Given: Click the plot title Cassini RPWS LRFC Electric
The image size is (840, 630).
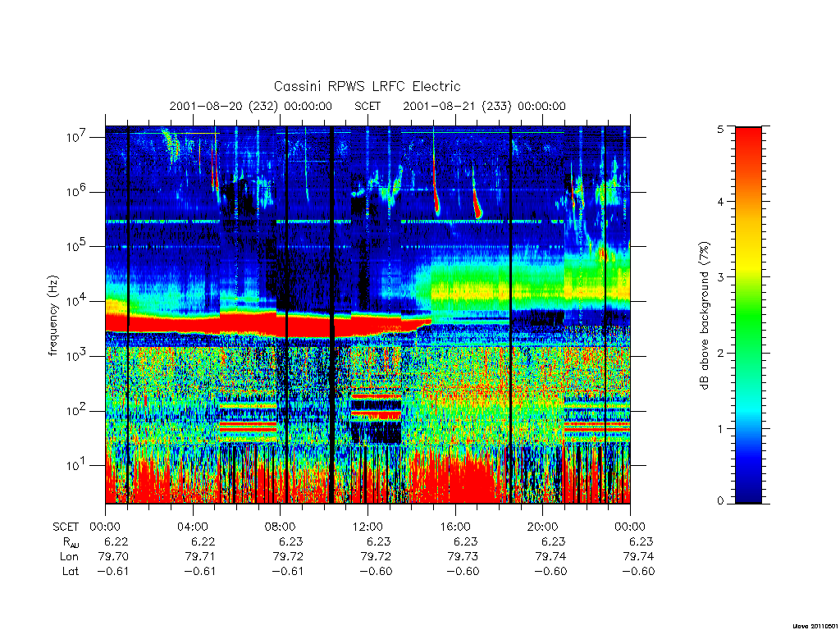Looking at the screenshot, I should [x=367, y=87].
